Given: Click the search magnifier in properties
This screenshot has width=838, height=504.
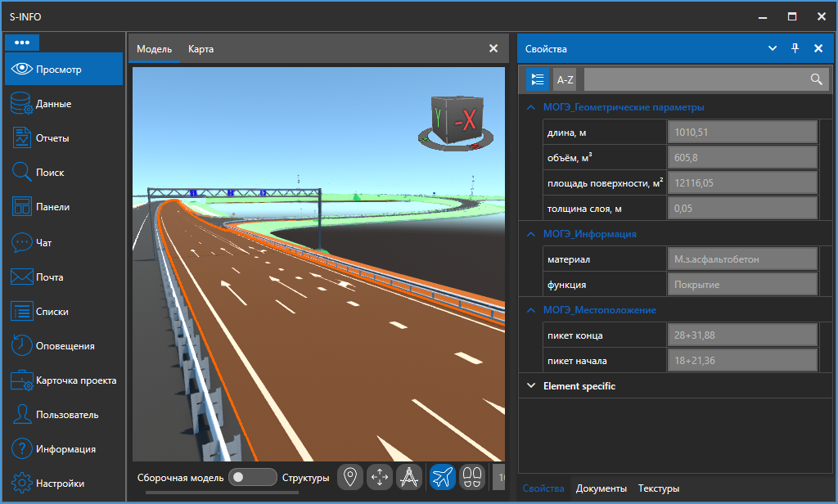Looking at the screenshot, I should [x=815, y=79].
